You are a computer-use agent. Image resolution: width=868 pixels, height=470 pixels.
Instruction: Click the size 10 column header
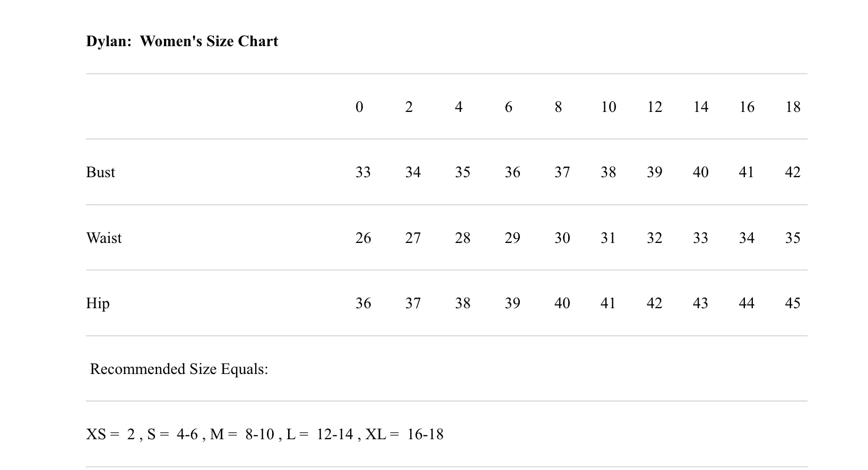click(608, 107)
